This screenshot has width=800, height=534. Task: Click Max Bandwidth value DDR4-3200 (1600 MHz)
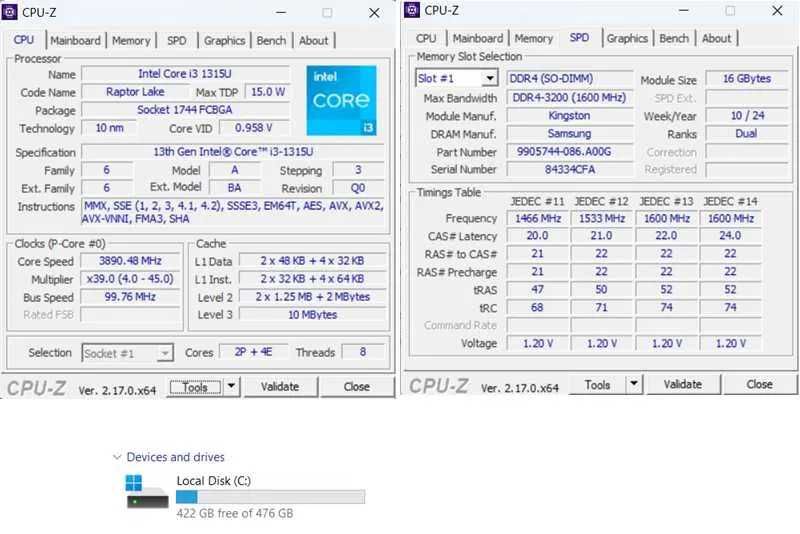(569, 97)
